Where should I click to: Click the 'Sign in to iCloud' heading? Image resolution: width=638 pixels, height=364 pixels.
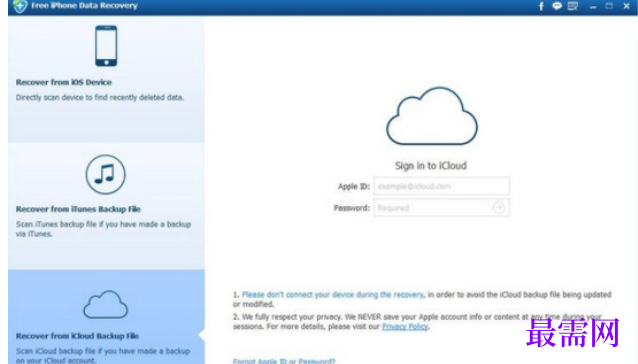point(431,166)
